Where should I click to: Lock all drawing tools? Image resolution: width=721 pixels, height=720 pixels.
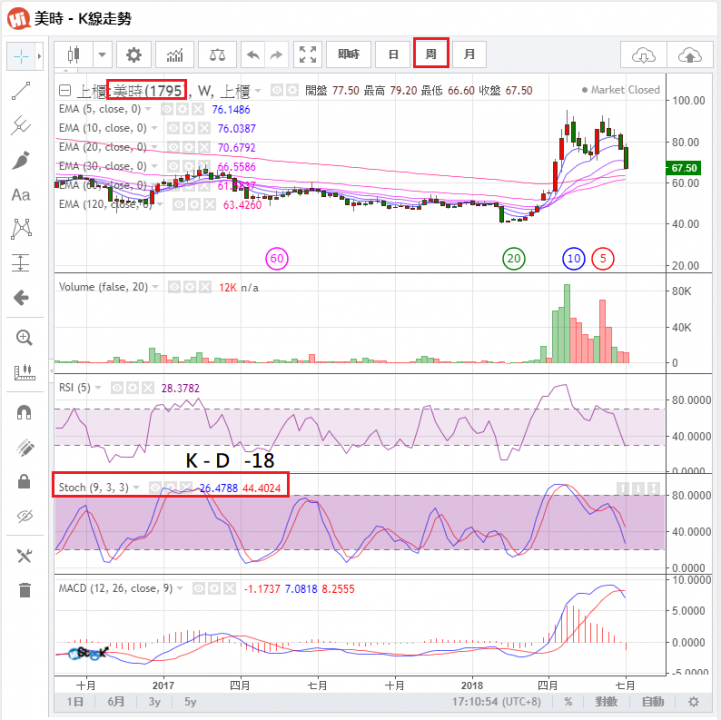click(x=24, y=481)
